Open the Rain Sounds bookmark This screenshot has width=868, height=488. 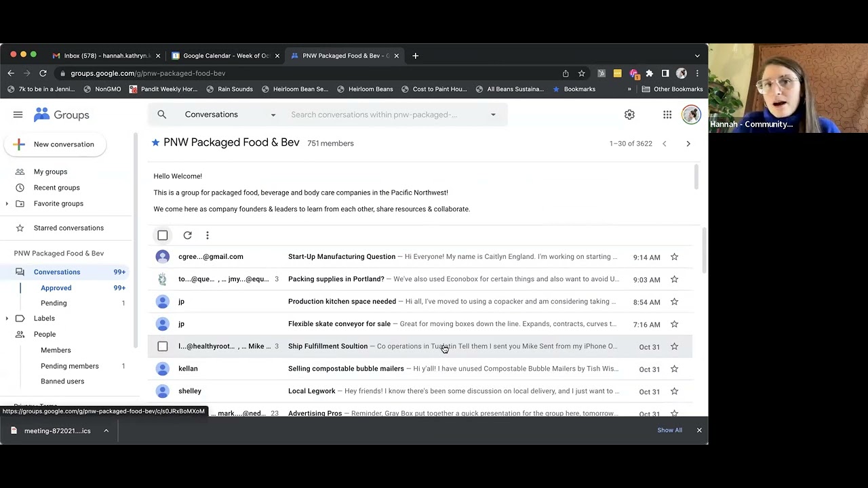[x=229, y=89]
